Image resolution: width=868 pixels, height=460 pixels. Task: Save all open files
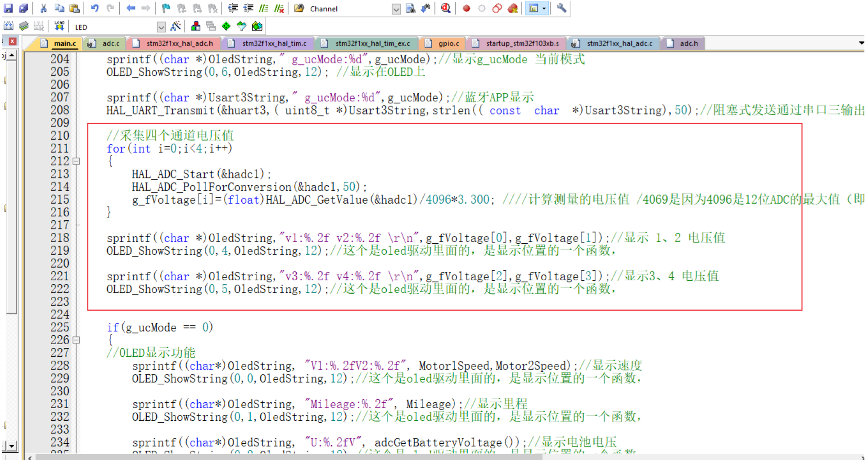tap(23, 8)
